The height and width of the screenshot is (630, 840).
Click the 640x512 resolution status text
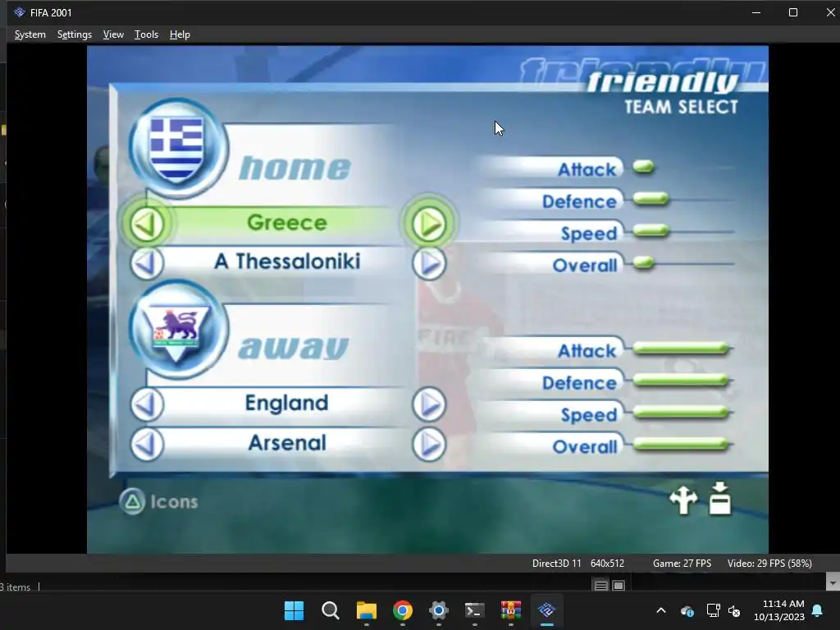[x=607, y=564]
